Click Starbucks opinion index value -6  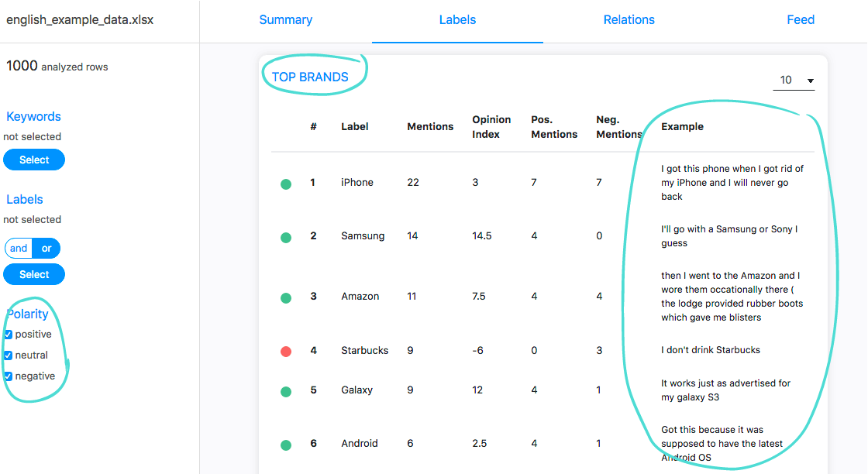click(x=477, y=350)
